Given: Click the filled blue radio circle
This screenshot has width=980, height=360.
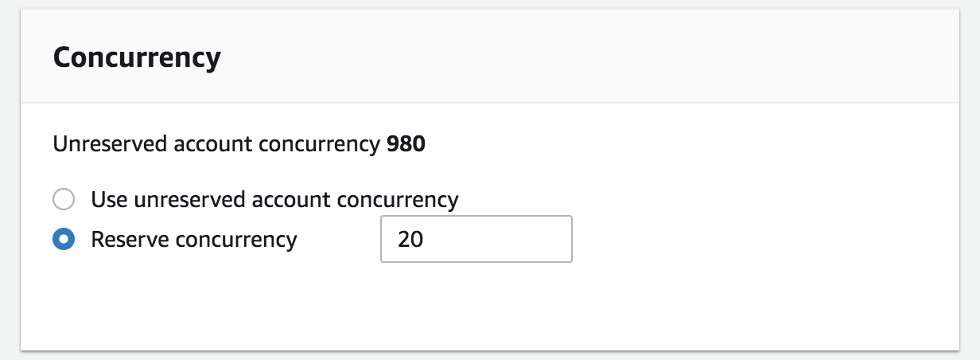Looking at the screenshot, I should [64, 240].
